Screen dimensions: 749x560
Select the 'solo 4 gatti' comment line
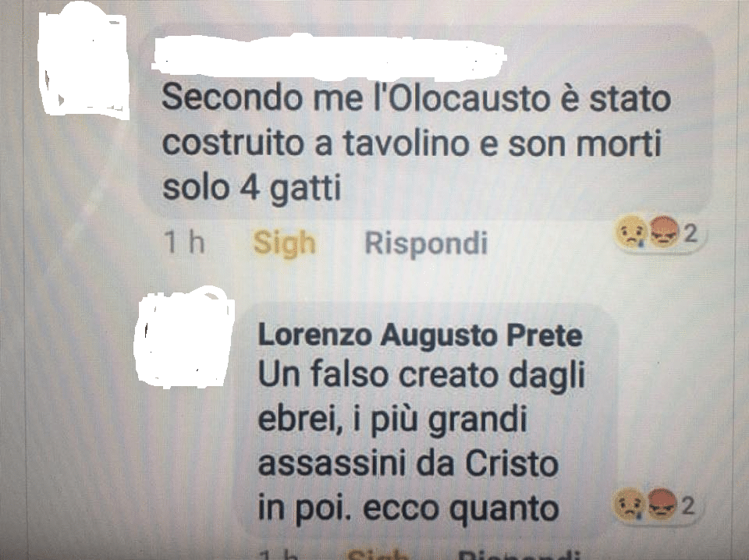tap(252, 188)
